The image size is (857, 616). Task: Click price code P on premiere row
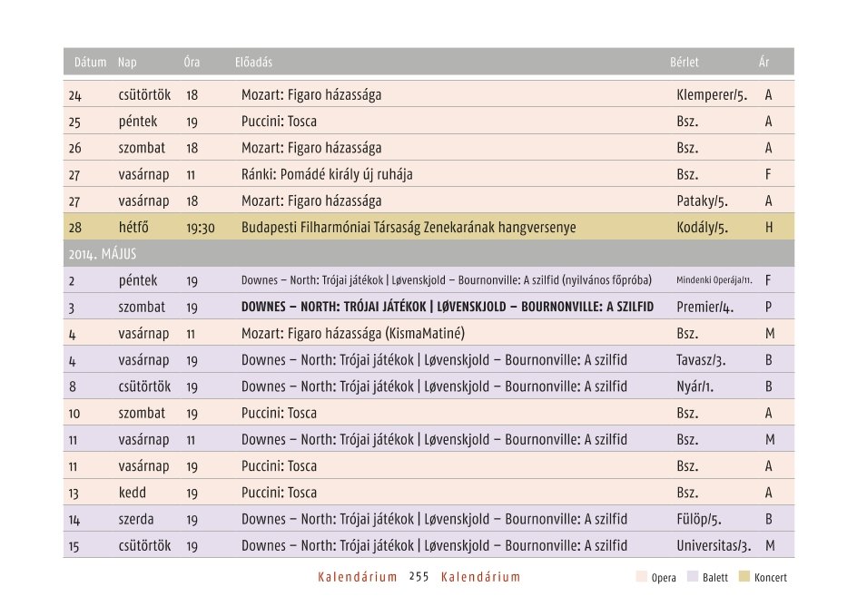coord(768,307)
